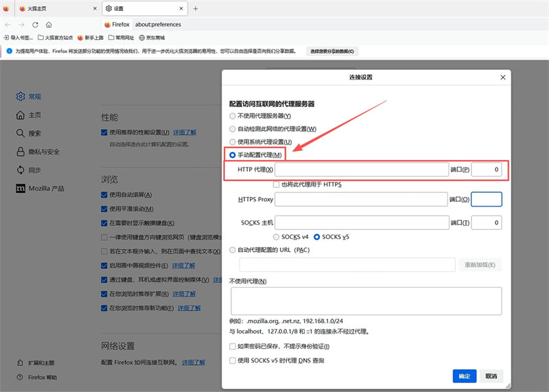Click the Firefox logo icon beside first tab
This screenshot has width=549, height=392.
click(6, 8)
